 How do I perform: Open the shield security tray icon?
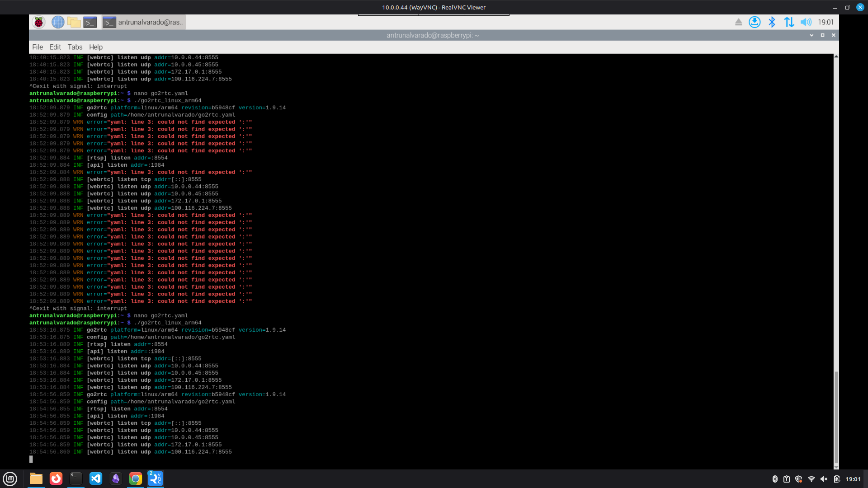click(799, 479)
